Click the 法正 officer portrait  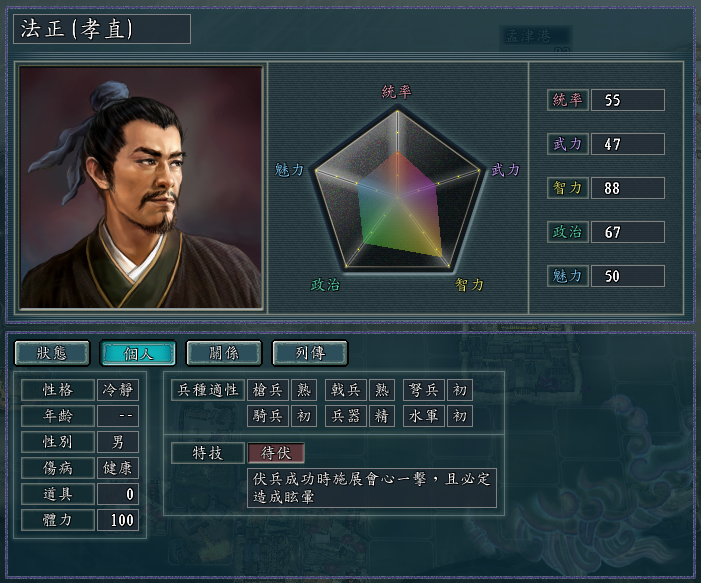(140, 187)
